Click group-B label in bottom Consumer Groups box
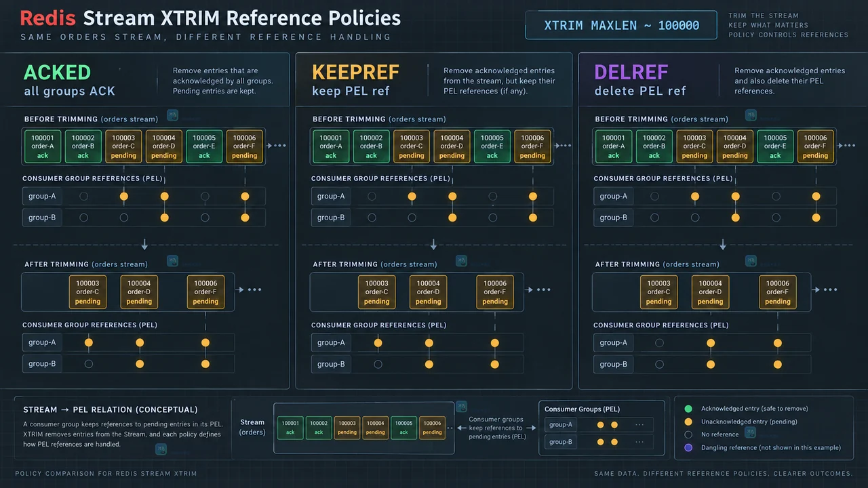Screen dimensions: 868x488 click(561, 442)
